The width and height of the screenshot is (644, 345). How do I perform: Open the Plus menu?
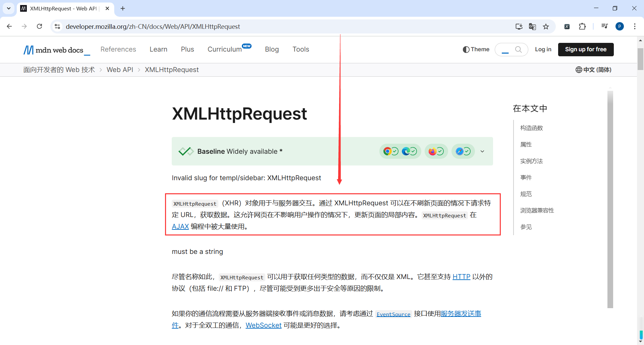pyautogui.click(x=187, y=49)
